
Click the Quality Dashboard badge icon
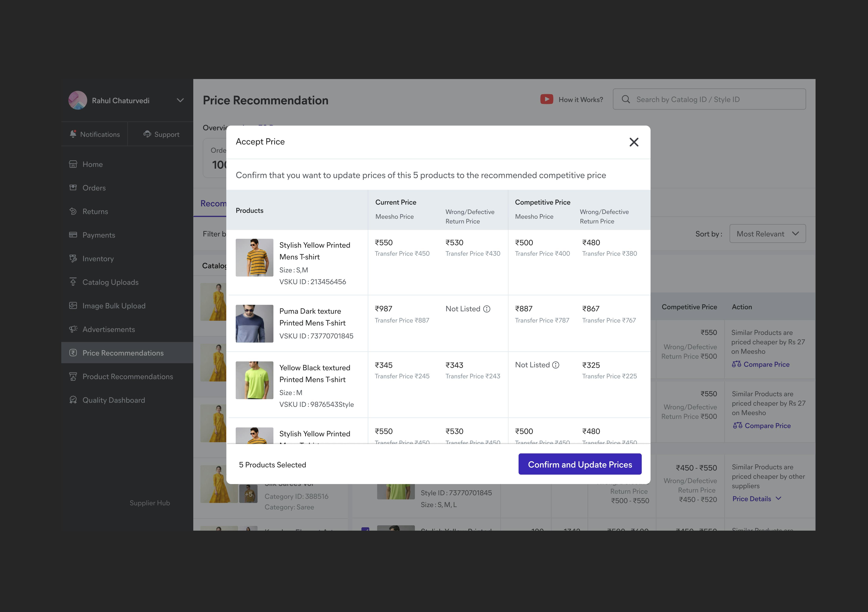73,400
